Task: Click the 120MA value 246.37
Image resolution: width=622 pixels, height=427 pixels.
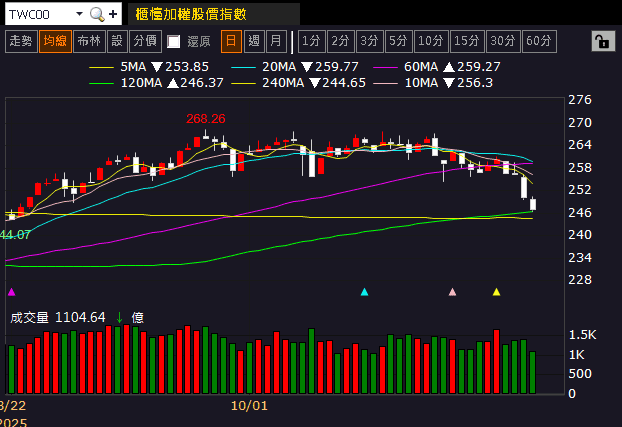Action: click(202, 83)
